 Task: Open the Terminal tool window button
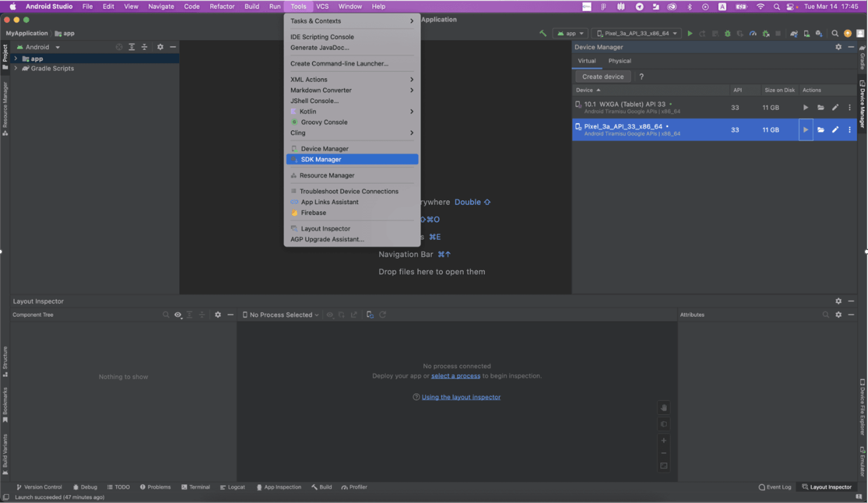196,487
